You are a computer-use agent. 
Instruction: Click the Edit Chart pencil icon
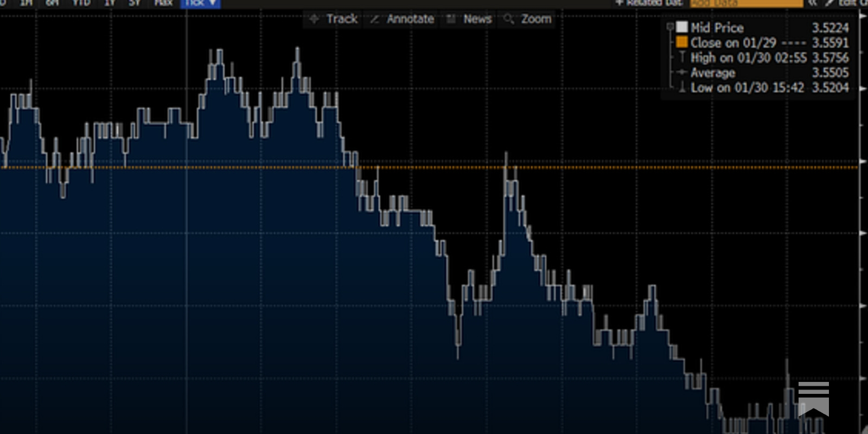click(830, 3)
